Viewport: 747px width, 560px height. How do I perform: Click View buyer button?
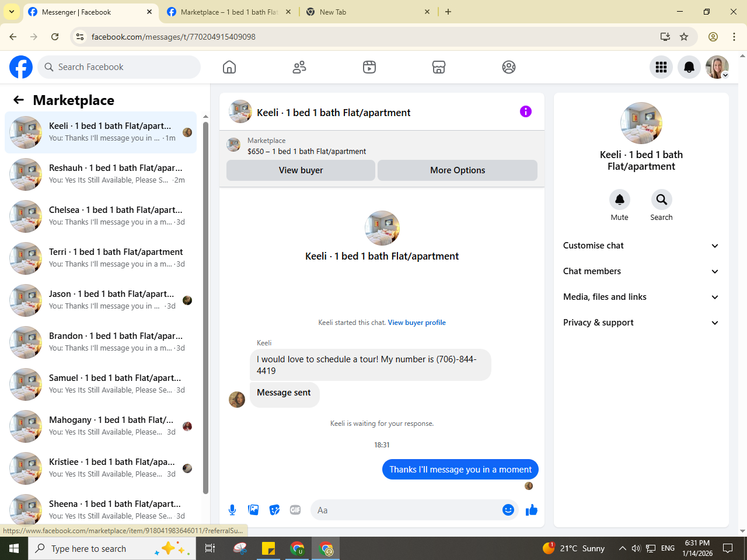pyautogui.click(x=301, y=170)
